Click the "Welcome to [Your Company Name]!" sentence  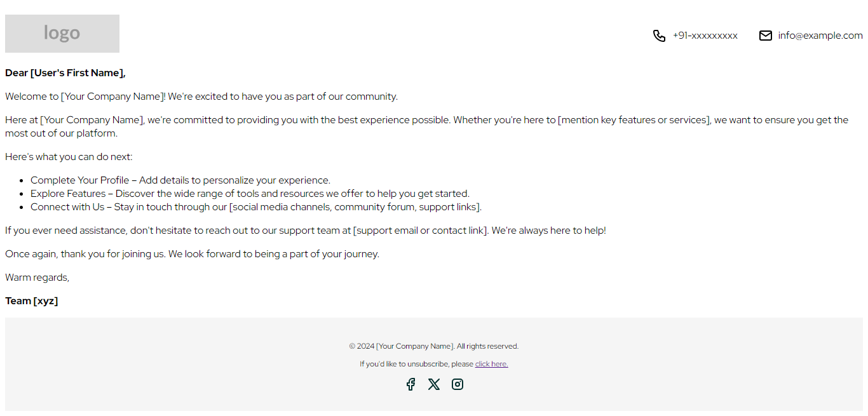[x=201, y=97]
